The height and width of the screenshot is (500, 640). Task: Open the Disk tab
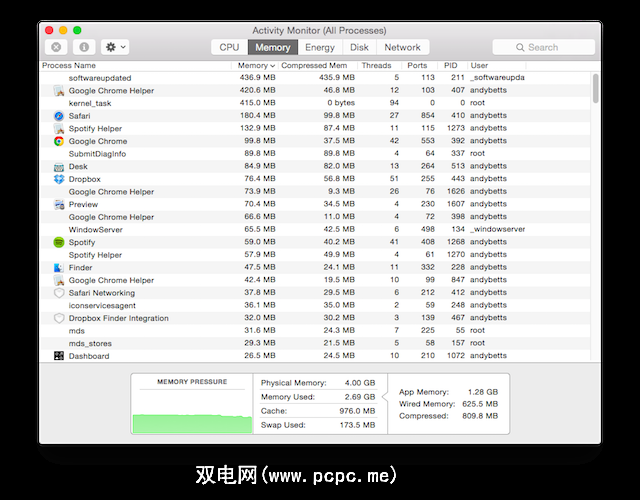(359, 47)
